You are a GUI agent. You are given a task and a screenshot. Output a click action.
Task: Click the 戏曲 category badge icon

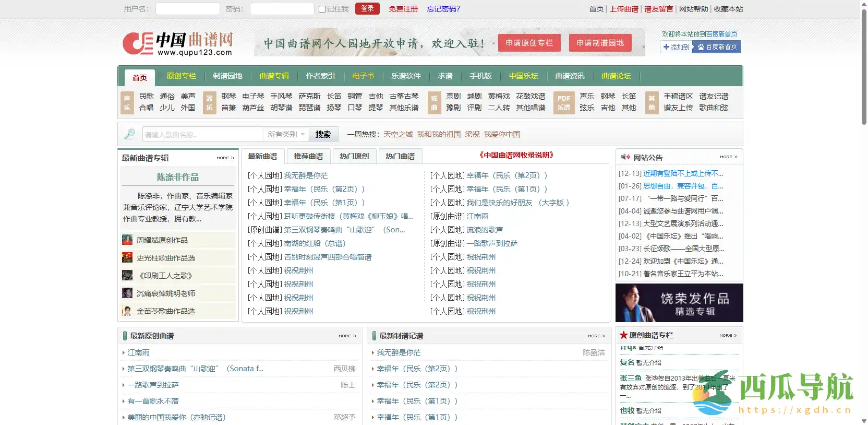[433, 102]
